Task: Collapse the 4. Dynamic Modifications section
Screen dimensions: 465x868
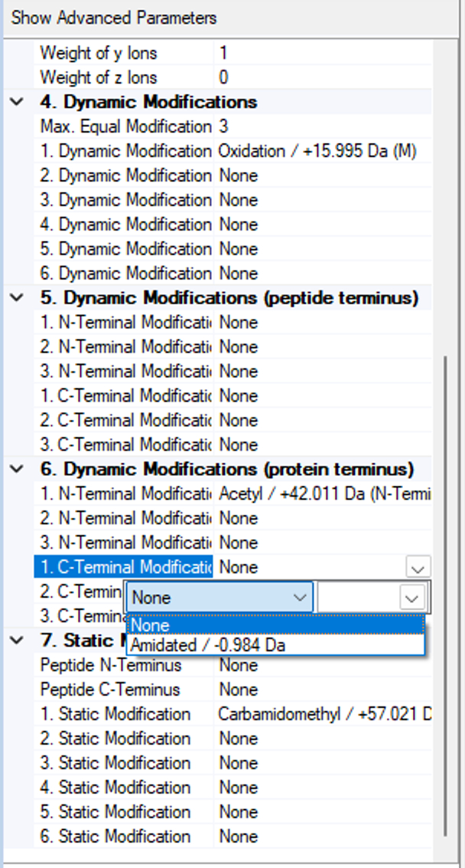Action: pos(17,103)
